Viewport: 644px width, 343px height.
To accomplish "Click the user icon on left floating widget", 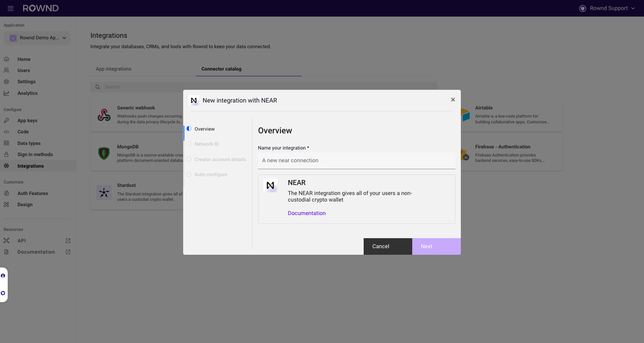I will (3, 276).
